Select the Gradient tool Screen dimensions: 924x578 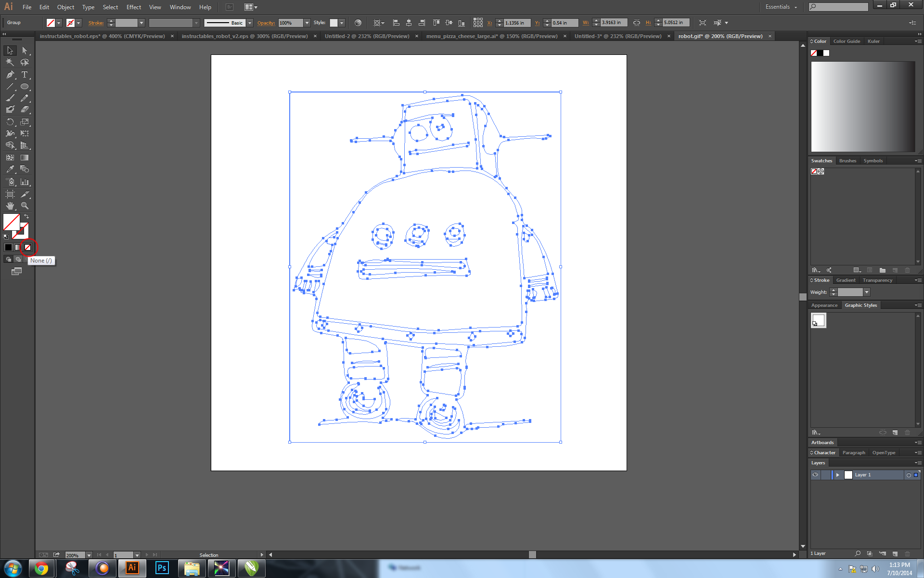click(25, 158)
